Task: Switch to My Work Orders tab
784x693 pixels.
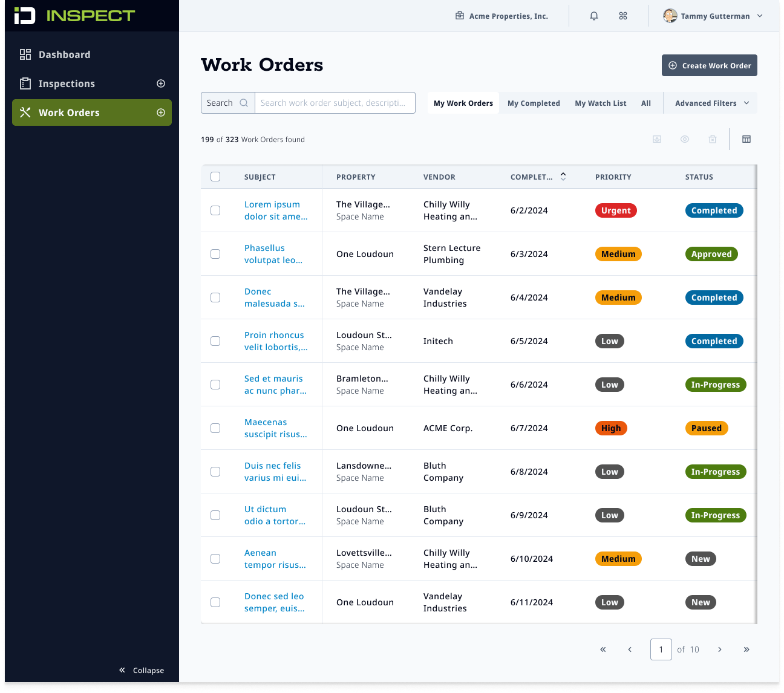Action: coord(463,103)
